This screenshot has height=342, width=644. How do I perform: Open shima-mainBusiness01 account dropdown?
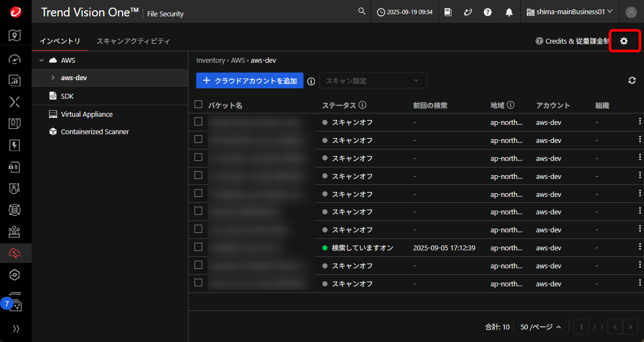tap(569, 12)
